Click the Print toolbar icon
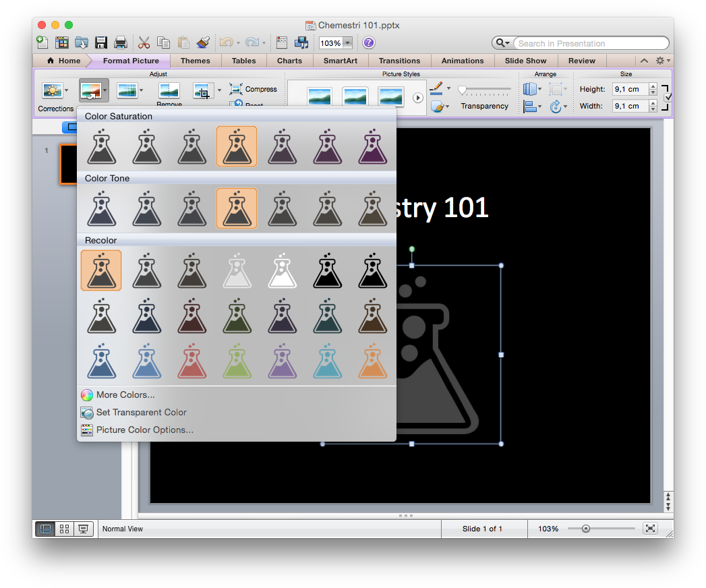The height and width of the screenshot is (588, 706). click(x=120, y=42)
